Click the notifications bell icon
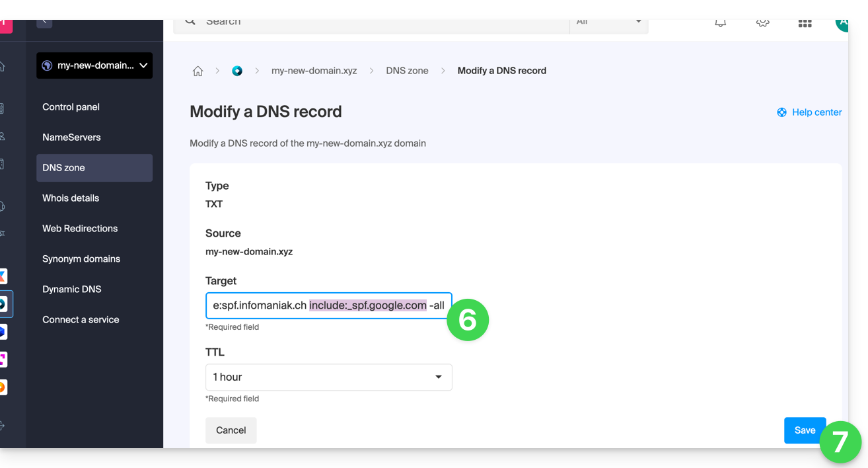 pos(721,23)
